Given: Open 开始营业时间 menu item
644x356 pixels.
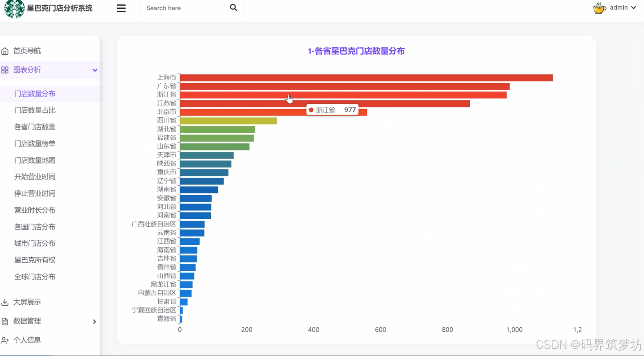Looking at the screenshot, I should pyautogui.click(x=35, y=177).
